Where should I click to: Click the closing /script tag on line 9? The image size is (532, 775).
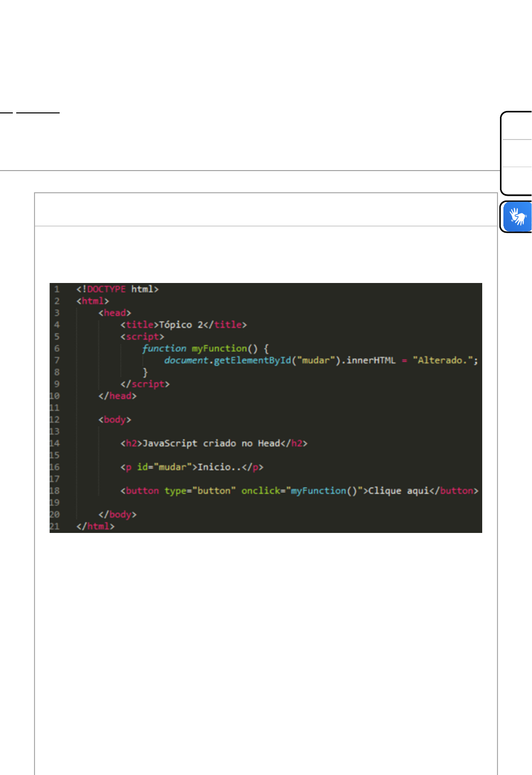coord(145,384)
